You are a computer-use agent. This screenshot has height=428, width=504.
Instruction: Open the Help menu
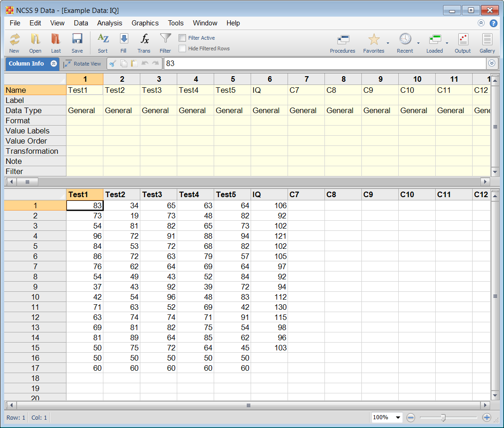click(233, 23)
